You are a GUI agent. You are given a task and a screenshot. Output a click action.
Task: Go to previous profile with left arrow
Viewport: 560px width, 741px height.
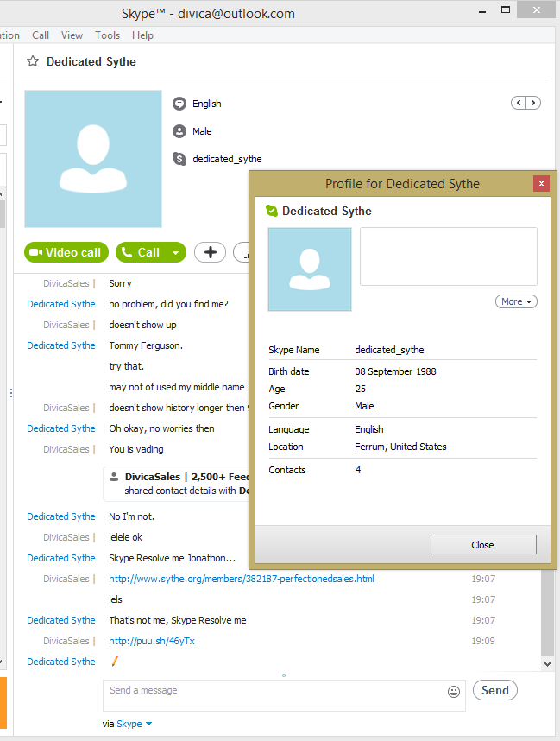click(x=519, y=103)
